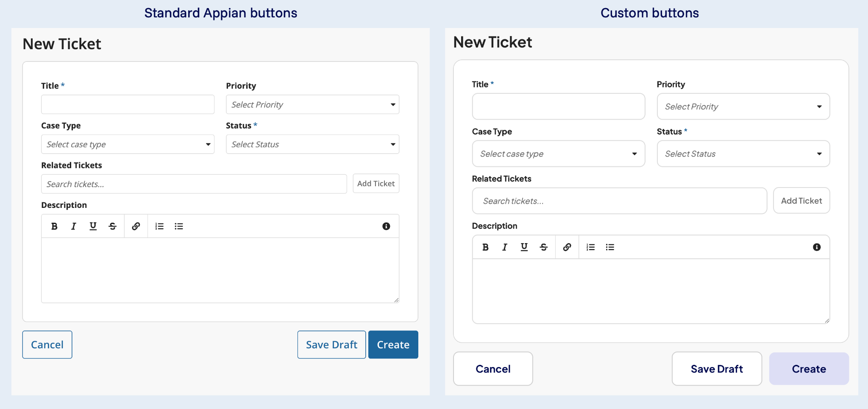The image size is (868, 409).
Task: Click the Search tickets field in the Custom form
Action: [x=620, y=201]
